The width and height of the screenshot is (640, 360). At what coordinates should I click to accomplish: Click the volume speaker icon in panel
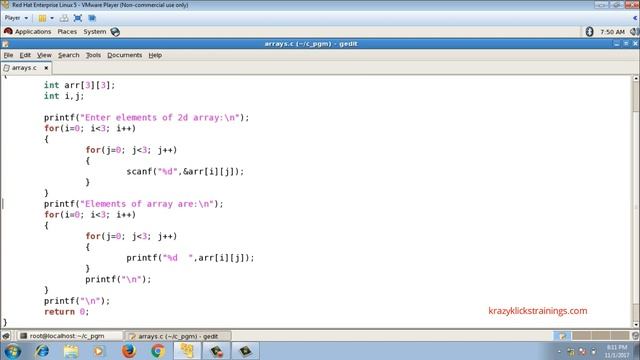pyautogui.click(x=634, y=31)
